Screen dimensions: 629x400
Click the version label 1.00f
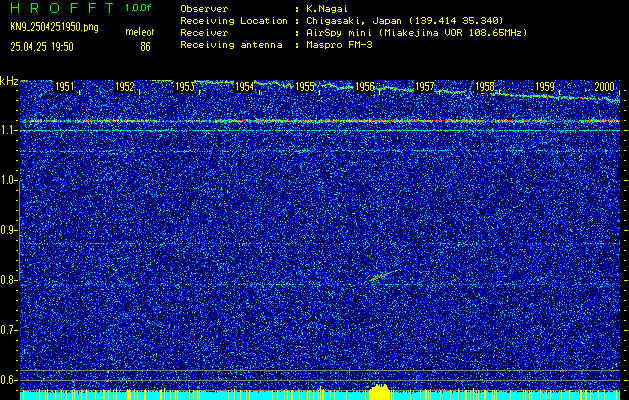coord(138,8)
